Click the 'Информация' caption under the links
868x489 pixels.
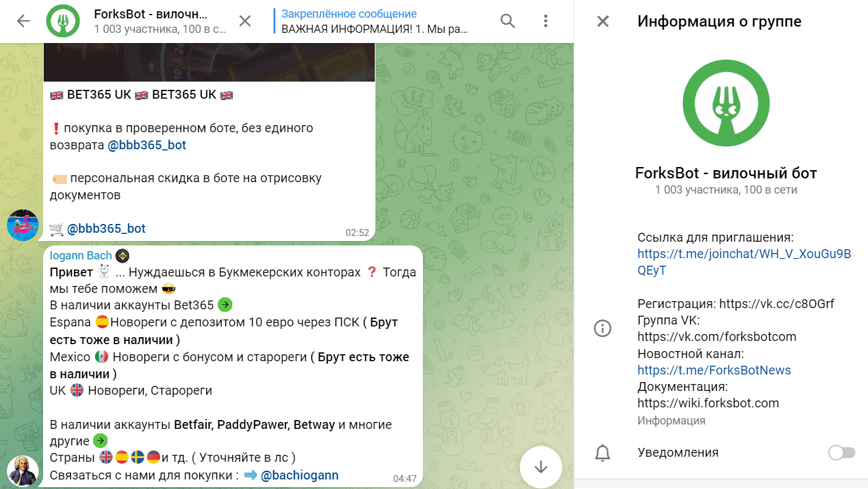point(671,421)
